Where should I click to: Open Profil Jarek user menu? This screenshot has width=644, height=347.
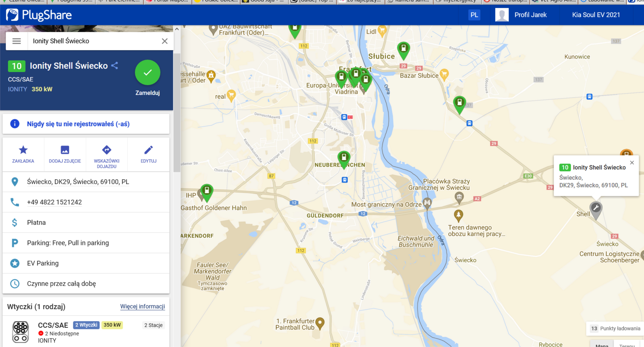(530, 15)
